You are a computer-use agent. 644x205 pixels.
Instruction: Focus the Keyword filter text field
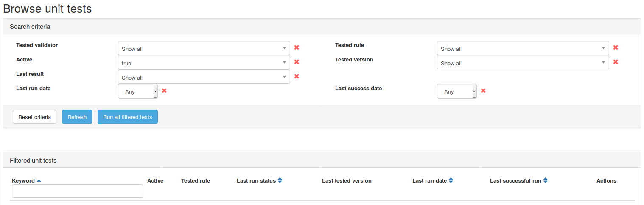pyautogui.click(x=77, y=191)
